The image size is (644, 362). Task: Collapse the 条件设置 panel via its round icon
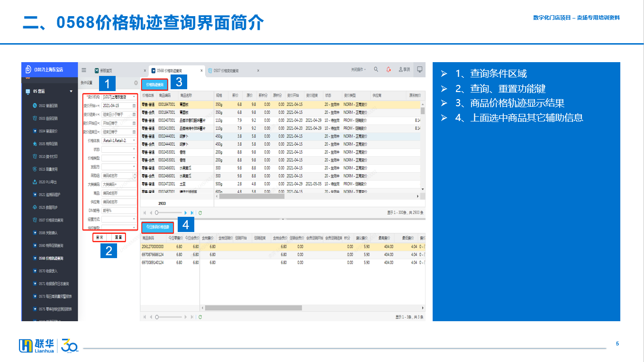pyautogui.click(x=136, y=83)
